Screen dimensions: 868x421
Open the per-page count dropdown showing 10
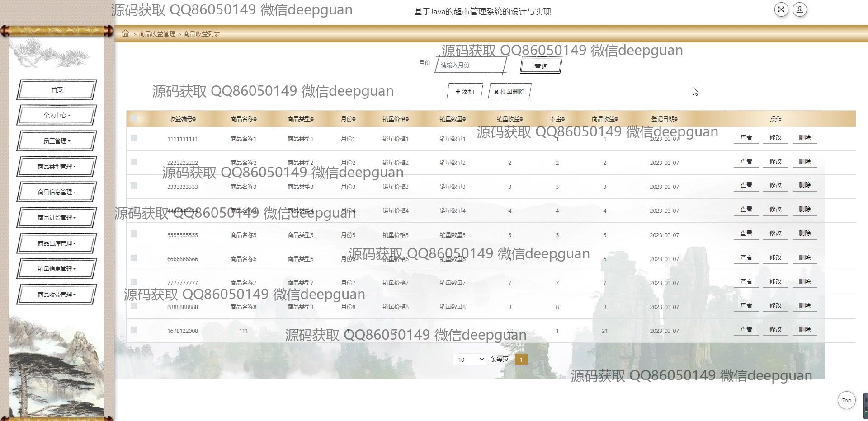coord(469,359)
